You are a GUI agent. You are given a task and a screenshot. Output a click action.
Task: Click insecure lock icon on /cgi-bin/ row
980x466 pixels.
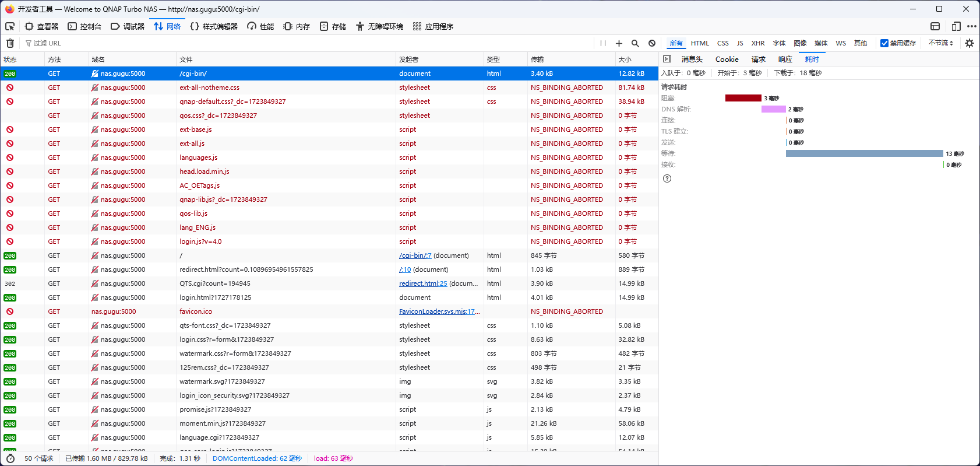tap(95, 73)
